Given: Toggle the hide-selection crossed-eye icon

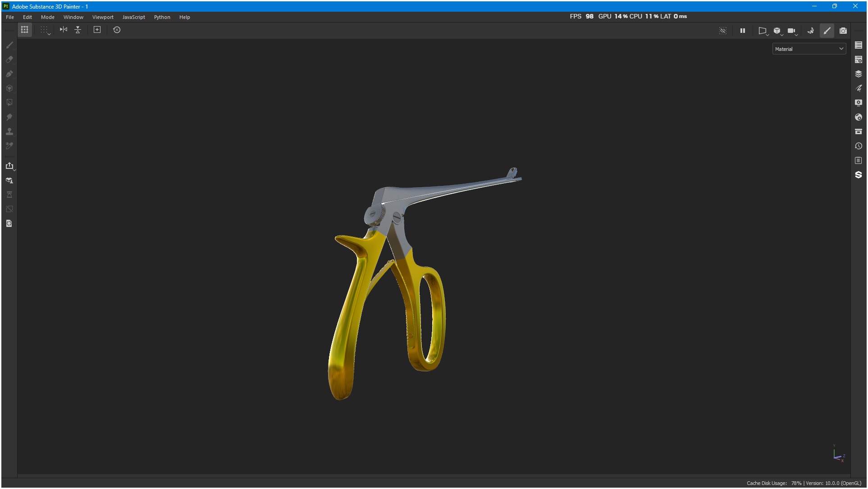Looking at the screenshot, I should [723, 31].
